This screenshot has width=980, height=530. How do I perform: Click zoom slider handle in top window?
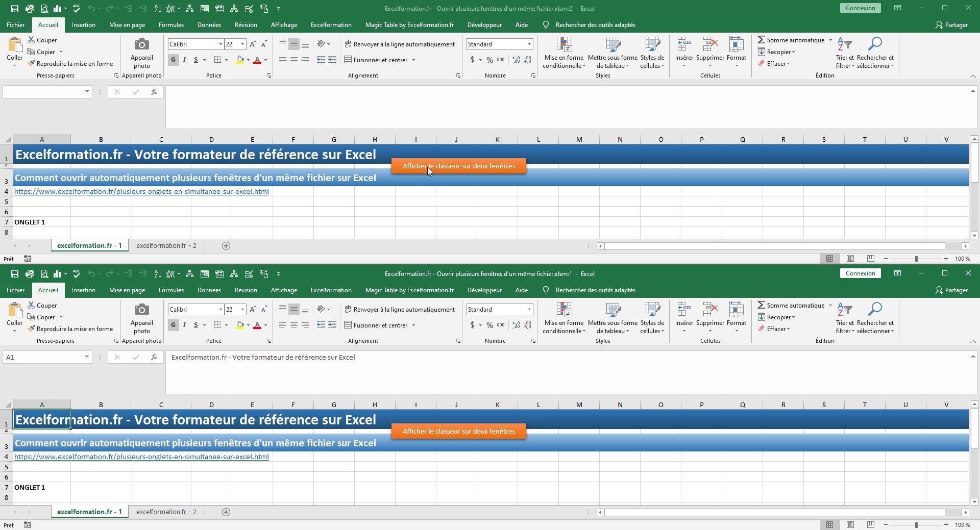pos(916,259)
